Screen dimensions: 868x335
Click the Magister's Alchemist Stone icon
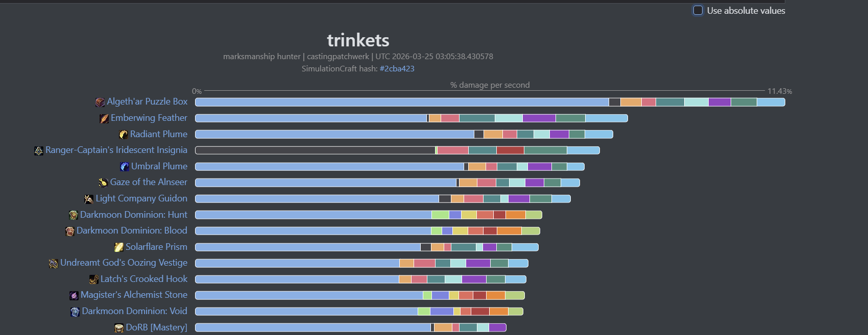pos(74,295)
